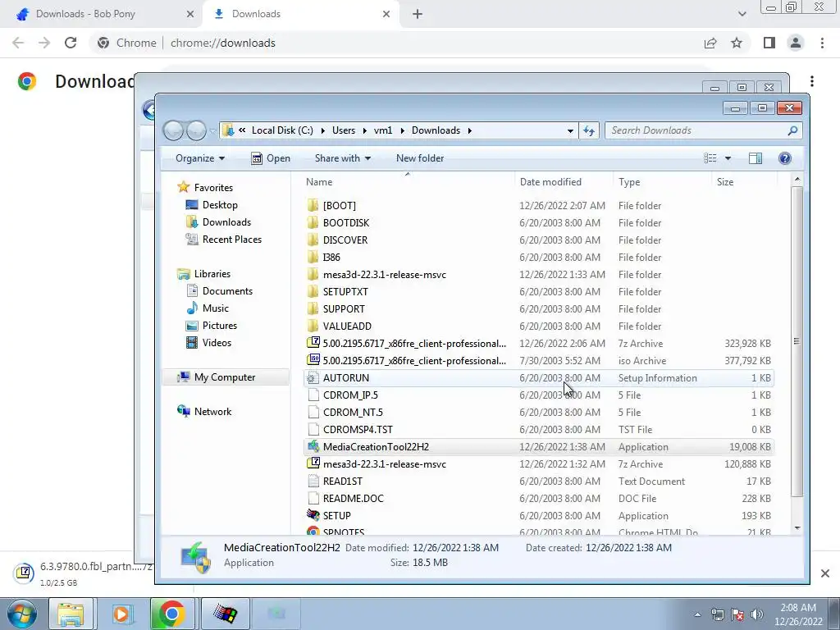Open Chrome tab search chevron
Screen dimensions: 840x630
(742, 14)
